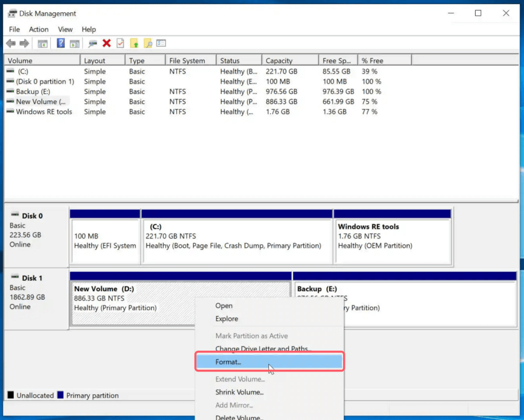Viewport: 524px width, 420px height.
Task: Click the blue Help question-mark icon
Action: pos(61,43)
